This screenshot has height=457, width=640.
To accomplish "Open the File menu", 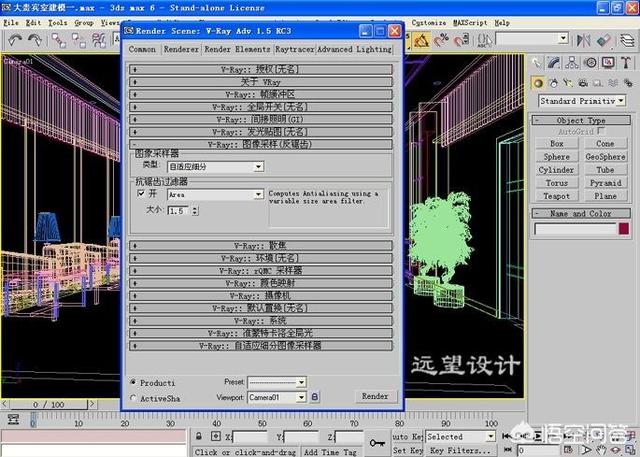I will [11, 23].
